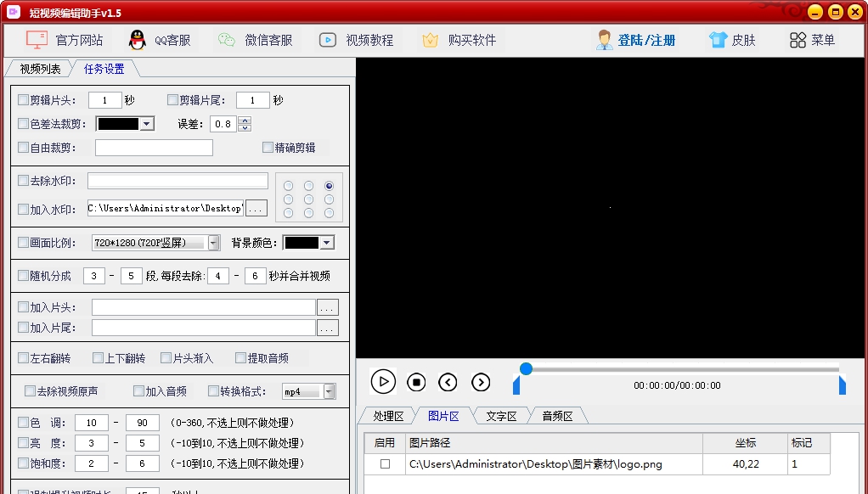This screenshot has height=494, width=868.
Task: Click the 自由裁剪 free crop input field
Action: (x=154, y=147)
